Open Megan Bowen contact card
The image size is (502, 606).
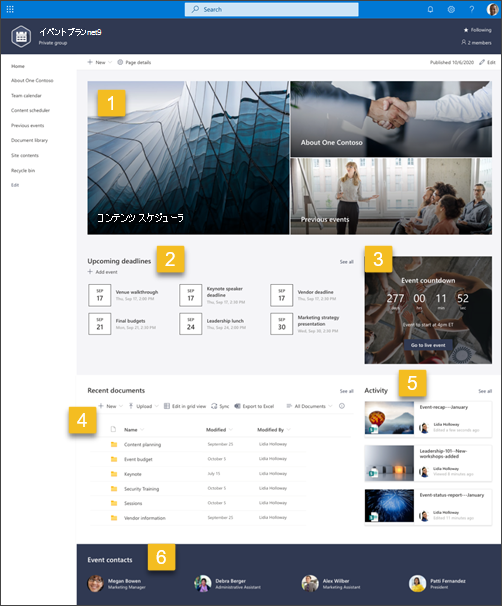[117, 584]
